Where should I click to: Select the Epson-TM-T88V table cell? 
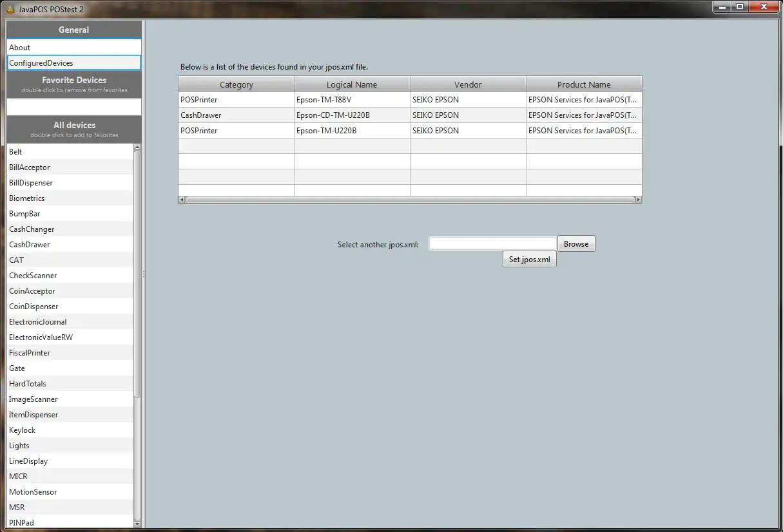[x=352, y=100]
